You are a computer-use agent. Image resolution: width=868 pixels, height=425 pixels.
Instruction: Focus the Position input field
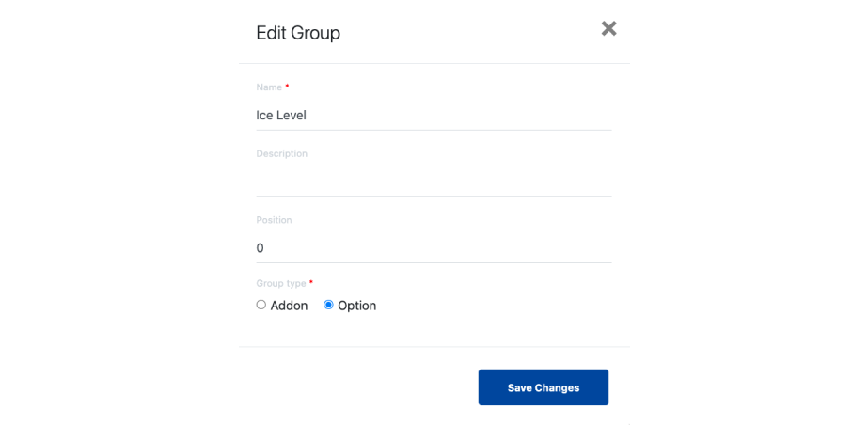point(434,248)
